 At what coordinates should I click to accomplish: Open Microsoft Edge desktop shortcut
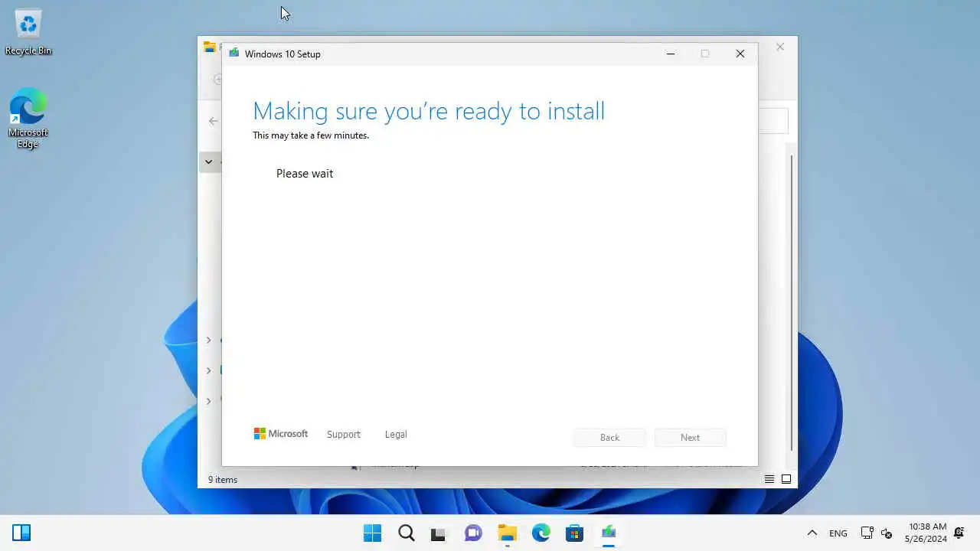click(x=28, y=118)
